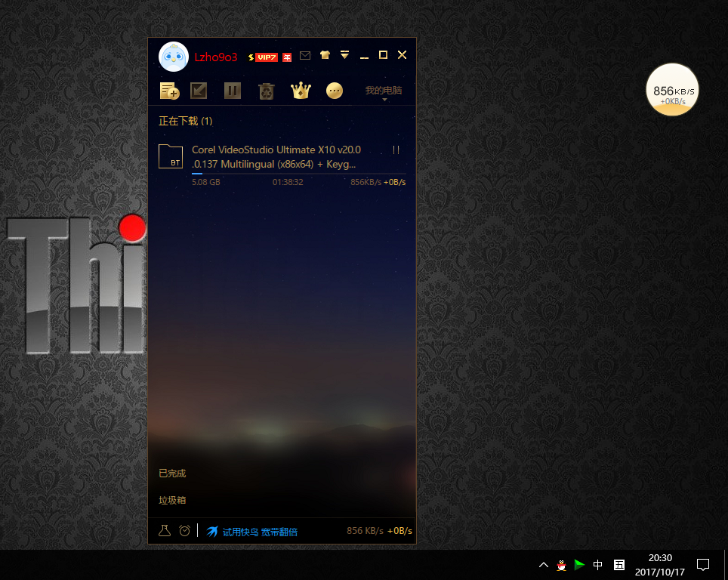Show hidden system tray icons
This screenshot has height=580, width=728.
tap(543, 565)
